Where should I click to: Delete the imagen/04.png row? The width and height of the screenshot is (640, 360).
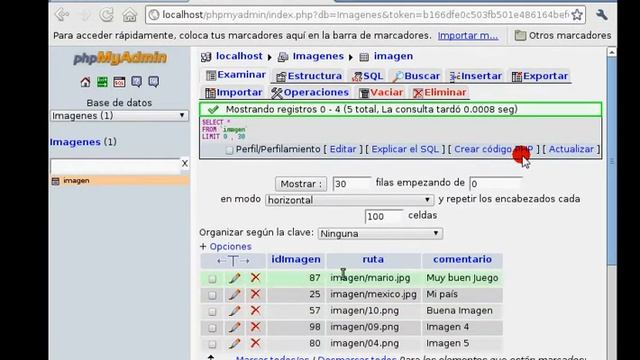pos(256,343)
